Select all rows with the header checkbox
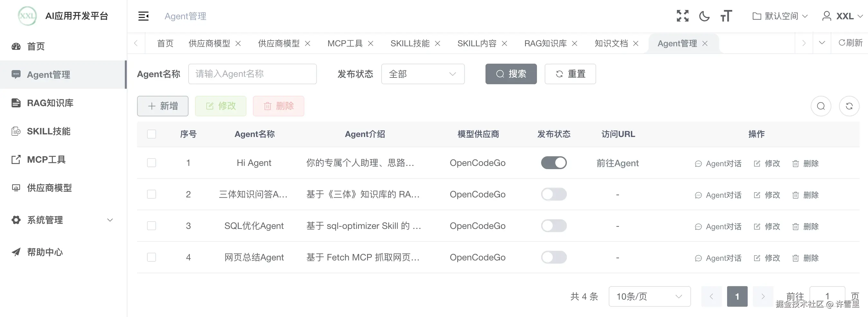The width and height of the screenshot is (868, 317). click(152, 134)
